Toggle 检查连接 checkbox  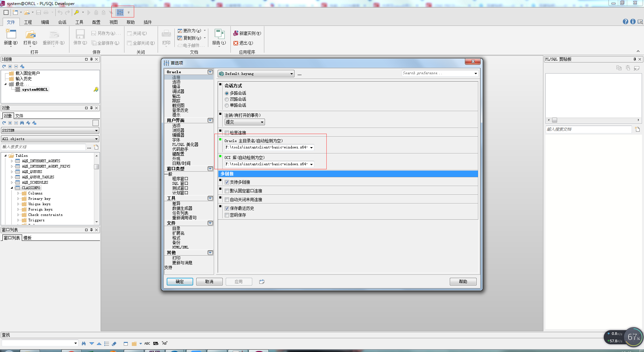tap(227, 133)
